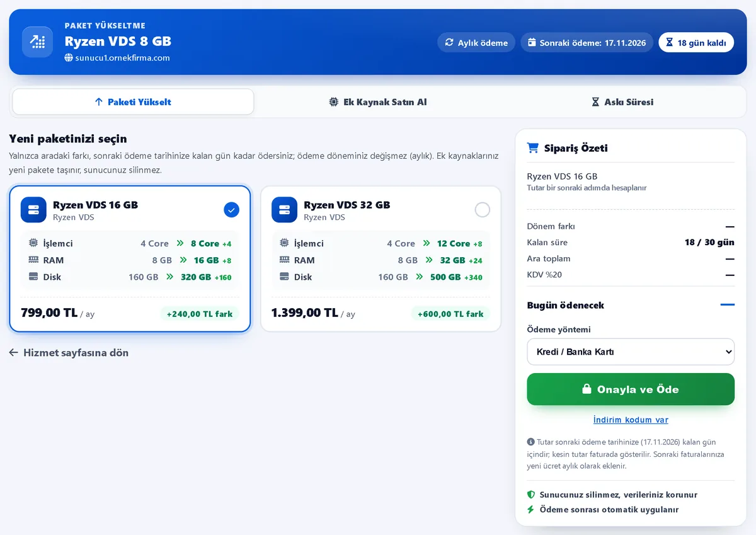The height and width of the screenshot is (535, 756).
Task: Click the lightning bolt icon beside Ödeme sonrası
Action: coord(531,509)
